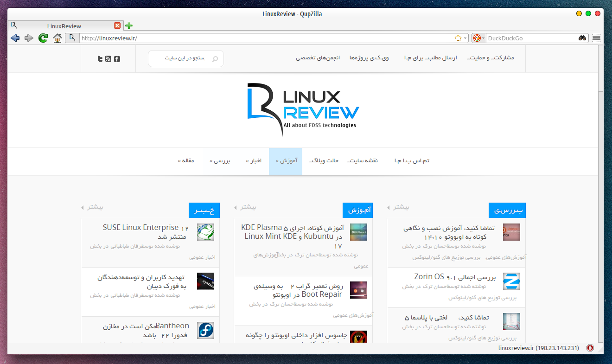Reload the page with the green refresh icon
This screenshot has width=612, height=364.
click(x=43, y=38)
